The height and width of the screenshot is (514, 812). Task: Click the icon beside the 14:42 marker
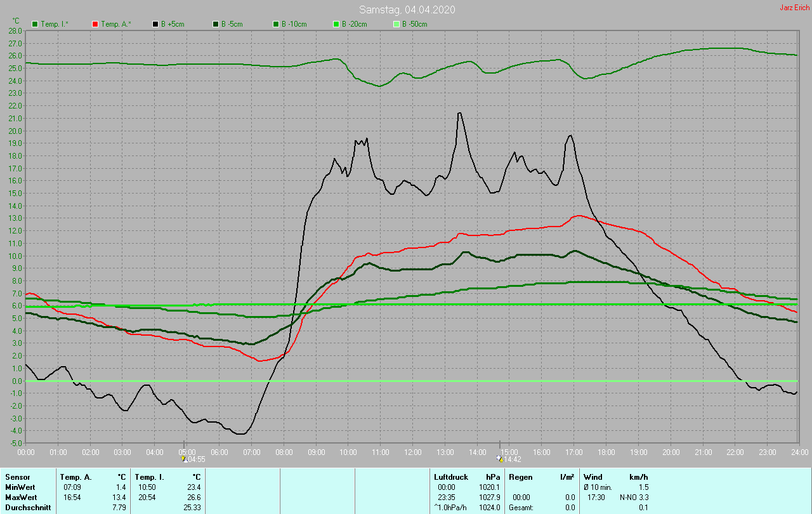pyautogui.click(x=500, y=459)
